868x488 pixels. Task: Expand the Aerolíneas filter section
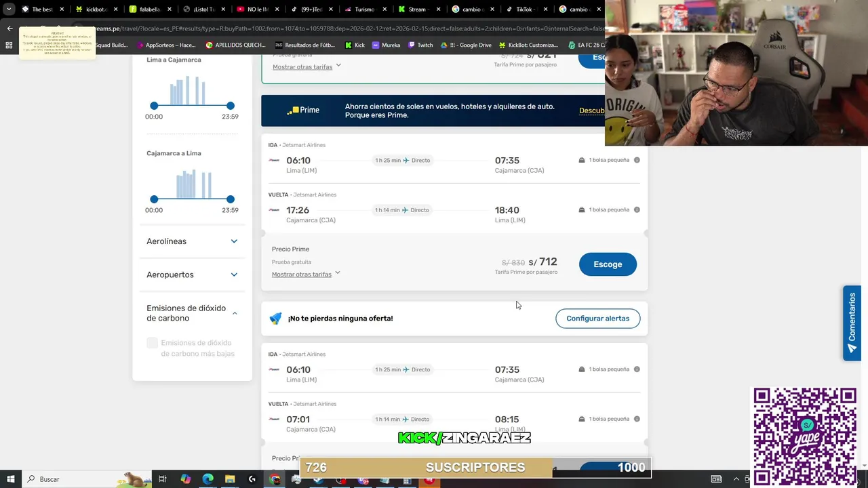[192, 241]
